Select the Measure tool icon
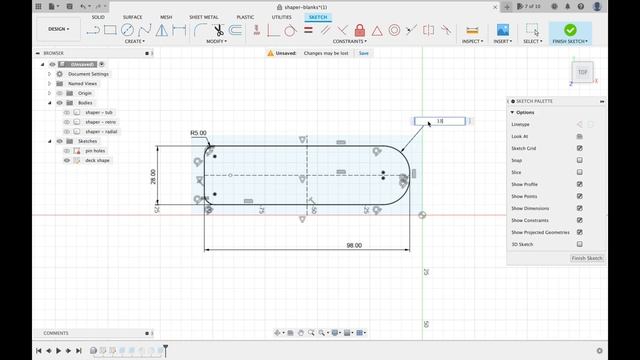The width and height of the screenshot is (640, 360). point(472,30)
